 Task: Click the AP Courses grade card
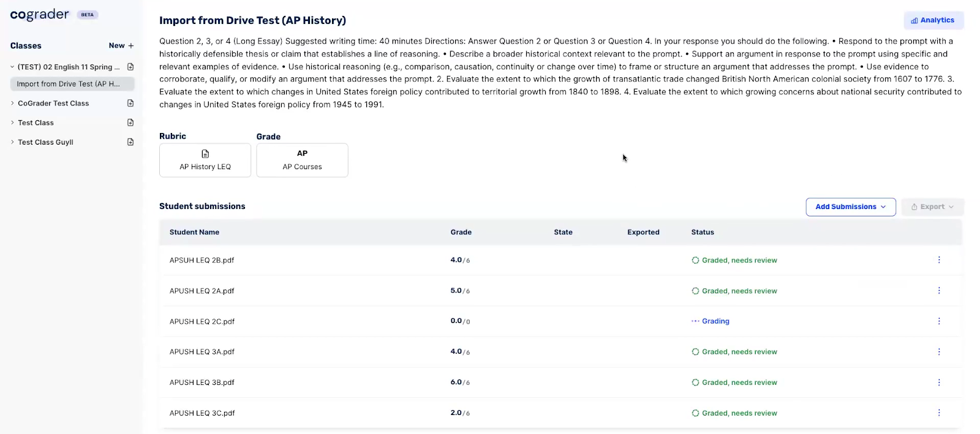(302, 160)
